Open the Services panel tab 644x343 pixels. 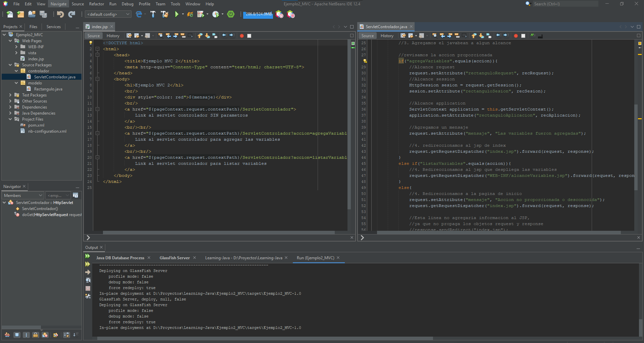tap(53, 27)
